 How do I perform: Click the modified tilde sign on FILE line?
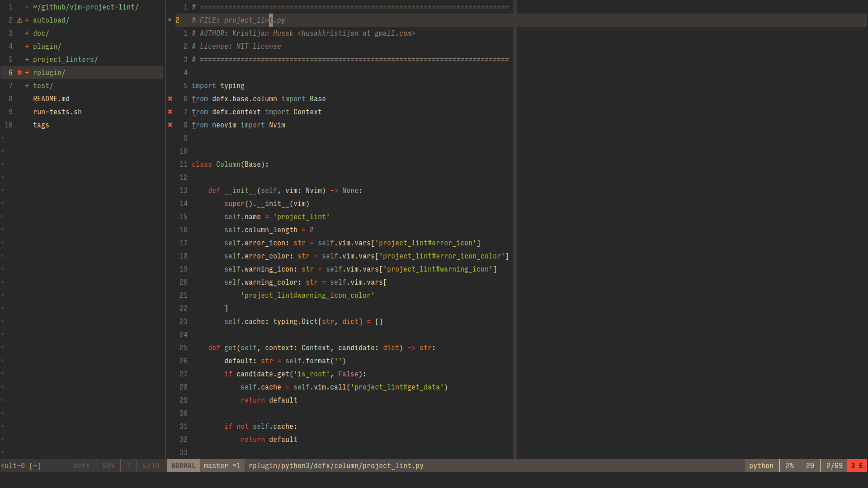click(170, 20)
